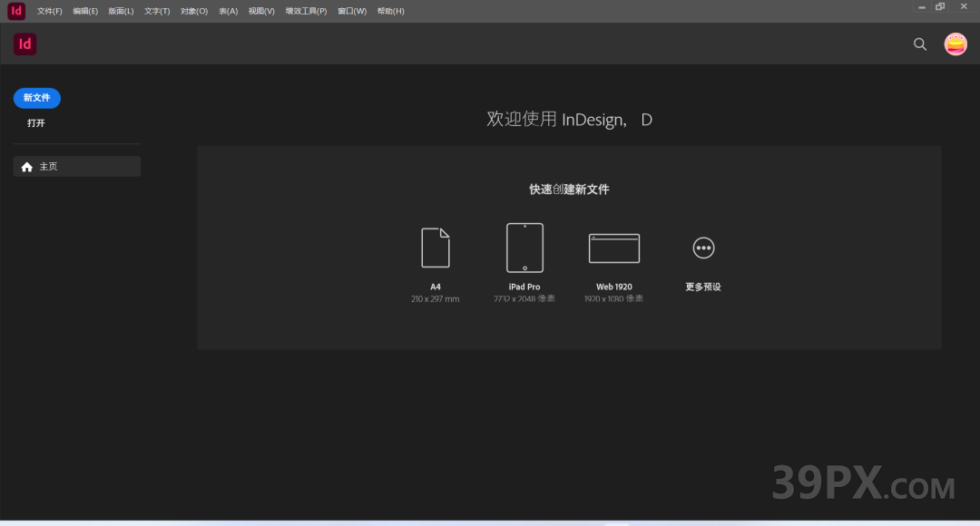Click the iPad Pro preset icon

tap(524, 248)
